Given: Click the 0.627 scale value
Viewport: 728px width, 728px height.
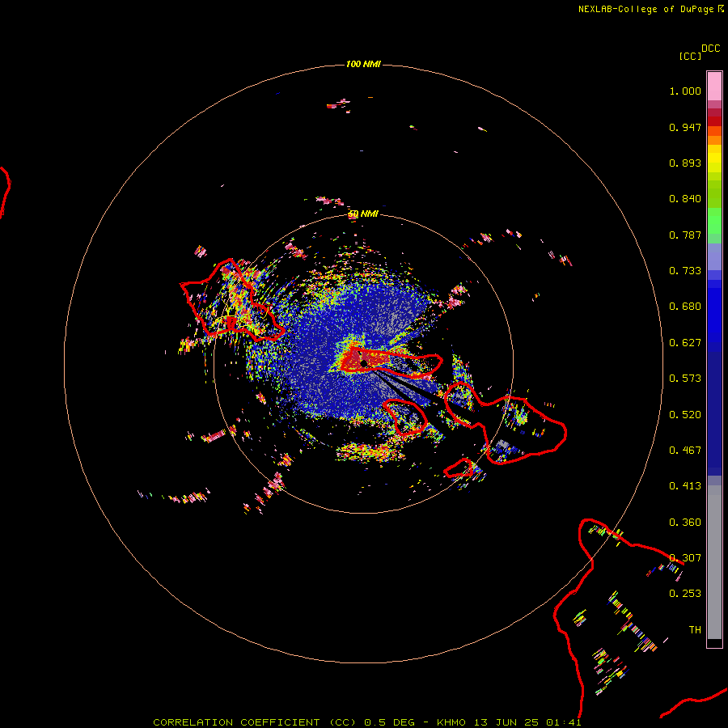Looking at the screenshot, I should point(685,343).
